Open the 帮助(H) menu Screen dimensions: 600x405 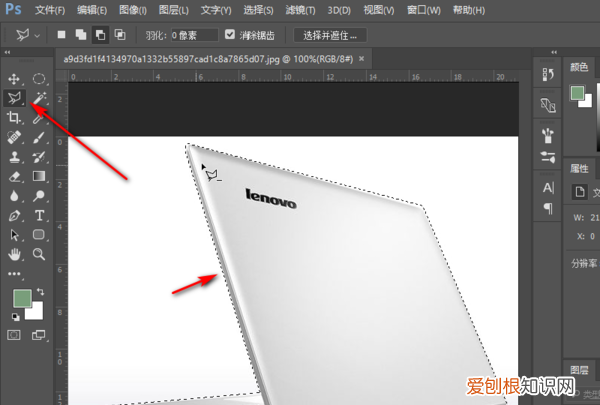click(x=469, y=10)
